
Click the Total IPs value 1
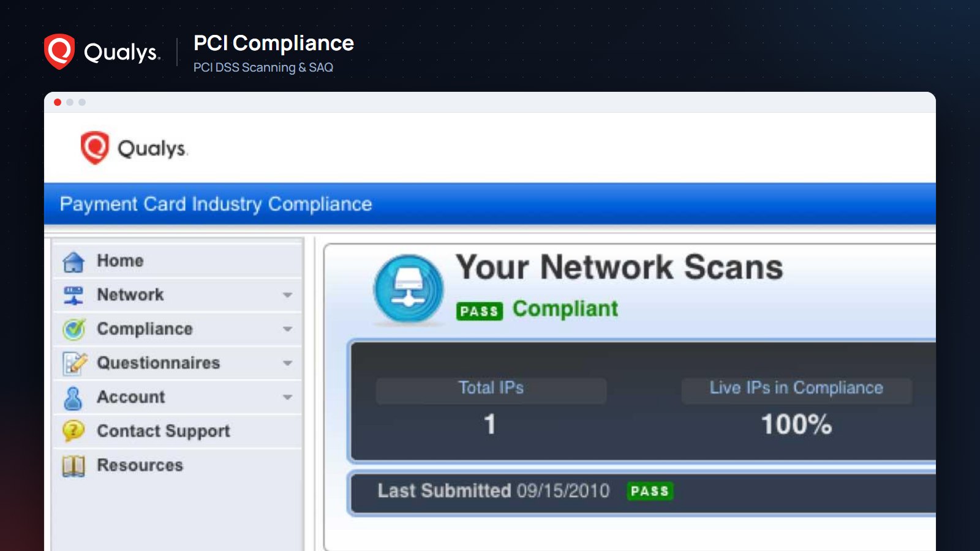[490, 424]
